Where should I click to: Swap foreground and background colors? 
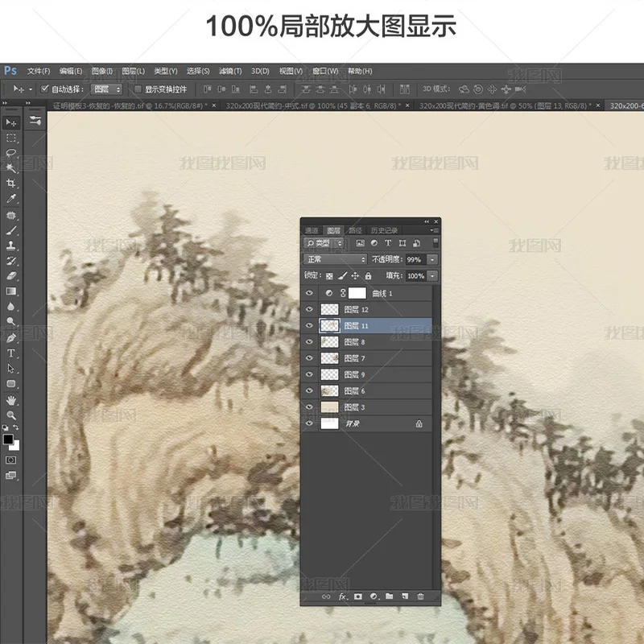(15, 427)
